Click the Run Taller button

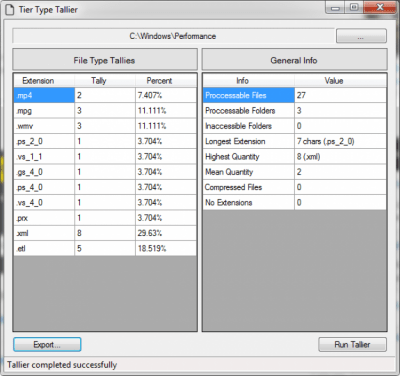352,345
